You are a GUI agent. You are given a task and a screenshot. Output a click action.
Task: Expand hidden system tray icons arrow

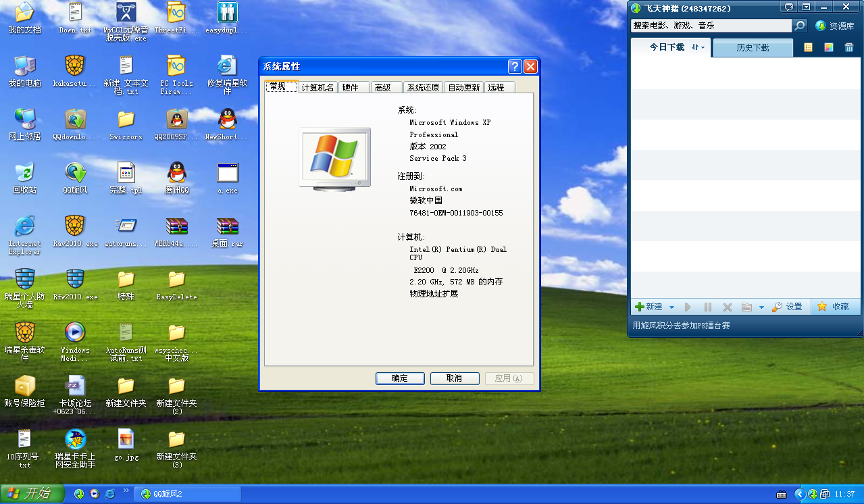pos(799,494)
